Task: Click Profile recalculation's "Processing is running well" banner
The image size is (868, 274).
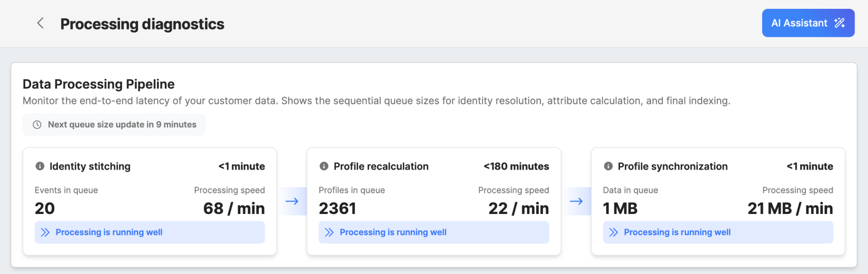Action: [434, 232]
